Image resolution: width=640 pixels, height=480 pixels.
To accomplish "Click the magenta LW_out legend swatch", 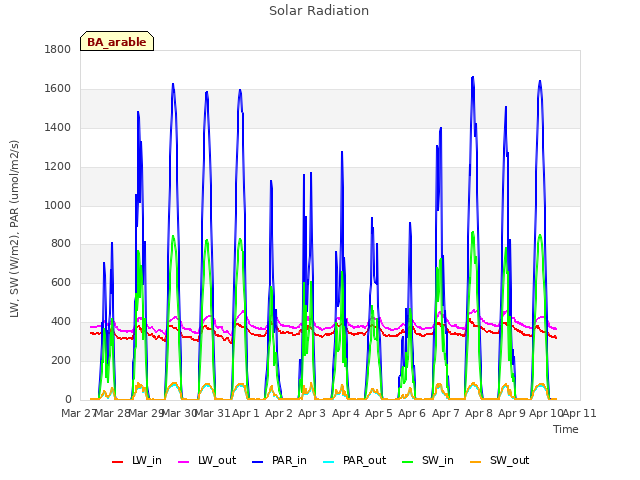I will pyautogui.click(x=184, y=462).
